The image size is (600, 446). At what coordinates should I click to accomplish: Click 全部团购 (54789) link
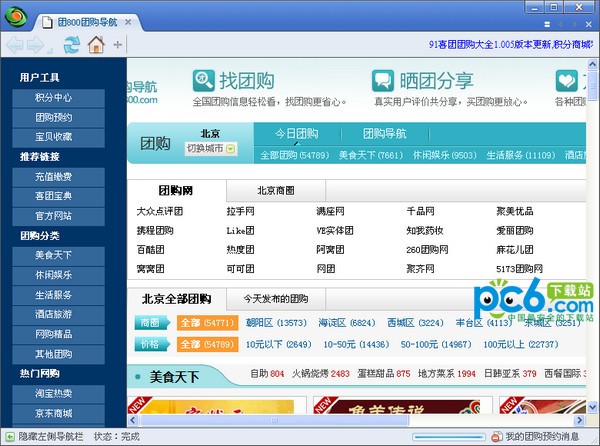(295, 155)
